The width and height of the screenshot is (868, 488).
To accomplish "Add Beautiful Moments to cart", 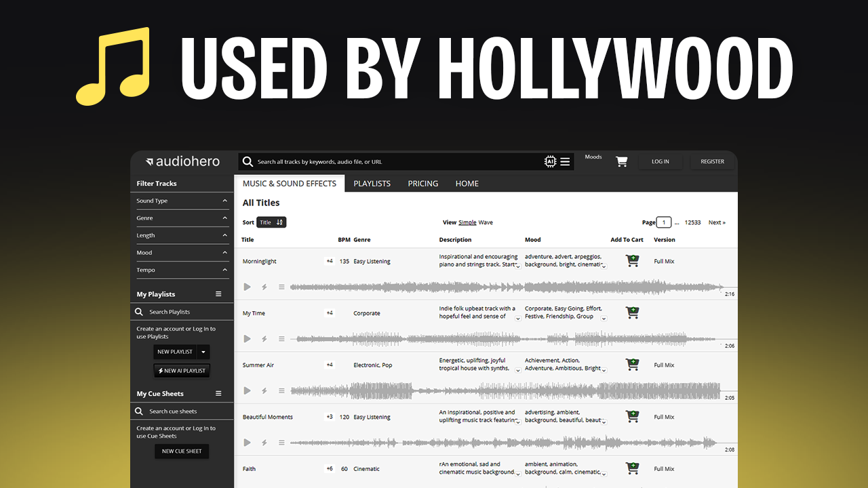I will click(633, 416).
